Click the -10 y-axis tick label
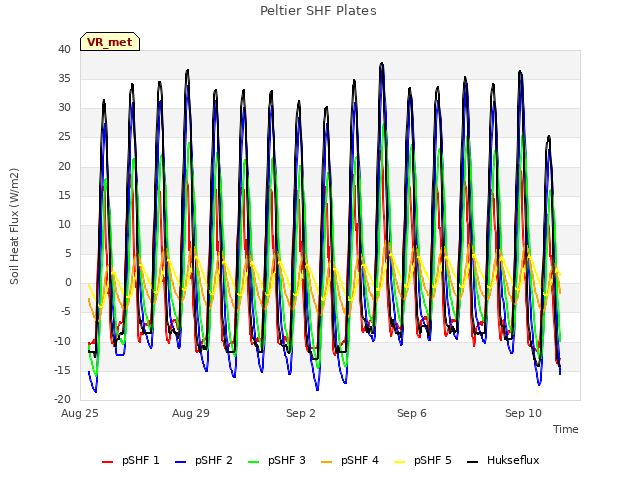640x480 pixels. [63, 341]
